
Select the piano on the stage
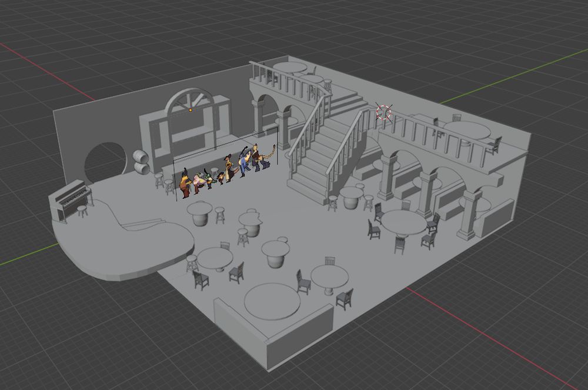pyautogui.click(x=71, y=201)
